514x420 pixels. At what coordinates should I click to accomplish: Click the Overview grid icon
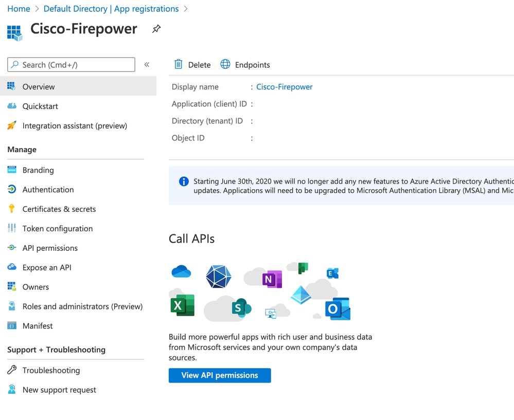pyautogui.click(x=11, y=86)
